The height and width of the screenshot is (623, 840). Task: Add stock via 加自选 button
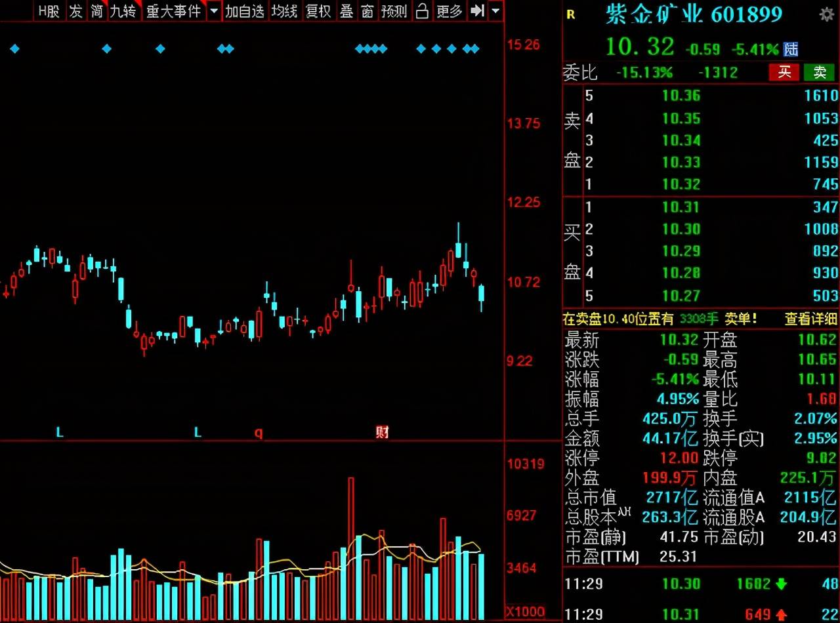[245, 11]
